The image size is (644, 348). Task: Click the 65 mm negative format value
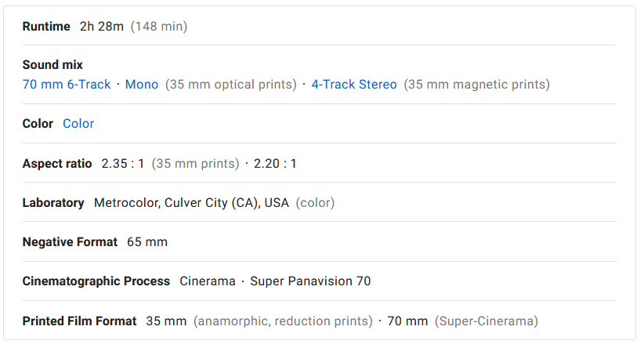[x=147, y=242]
